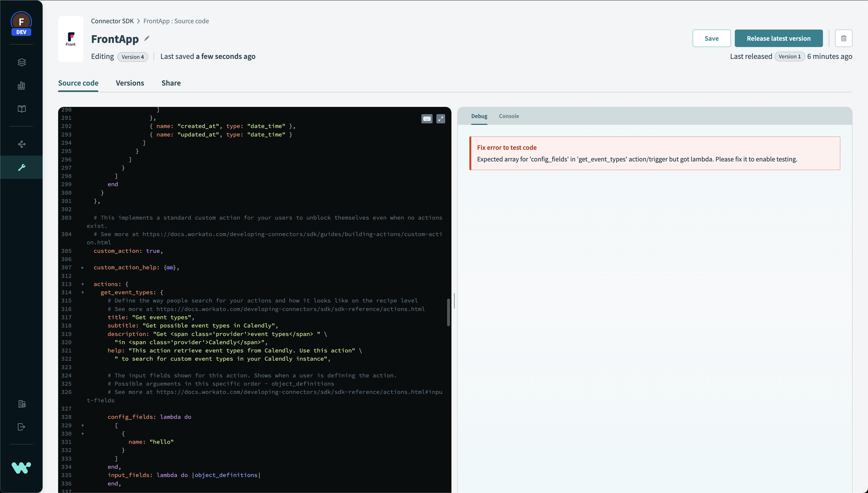Switch to the Console debug tab

509,116
